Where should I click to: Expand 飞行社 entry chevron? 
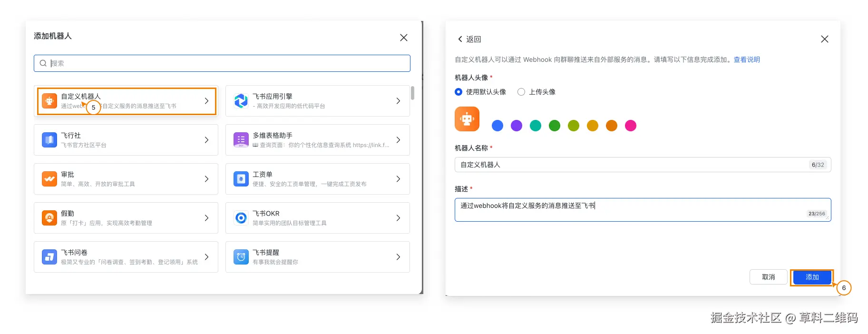206,140
